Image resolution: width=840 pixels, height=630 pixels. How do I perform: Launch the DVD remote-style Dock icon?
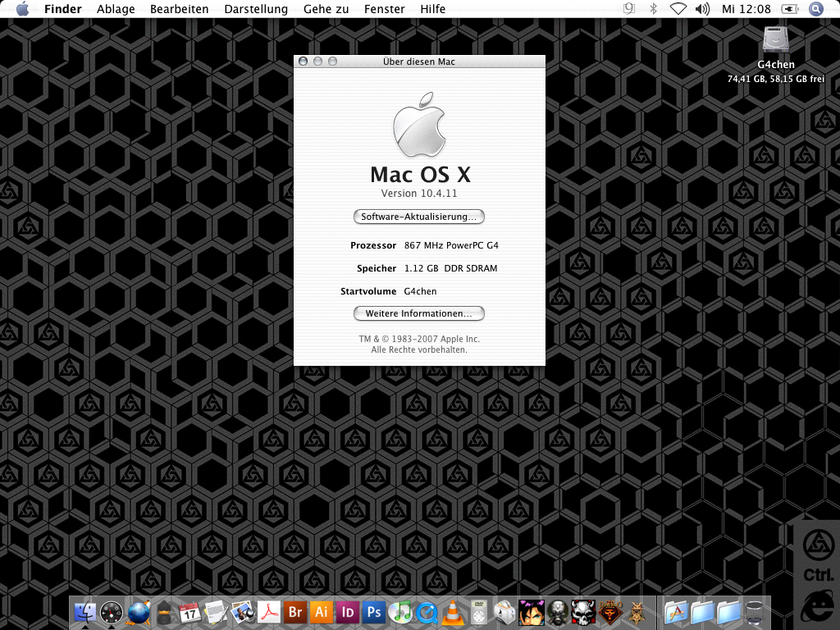479,612
